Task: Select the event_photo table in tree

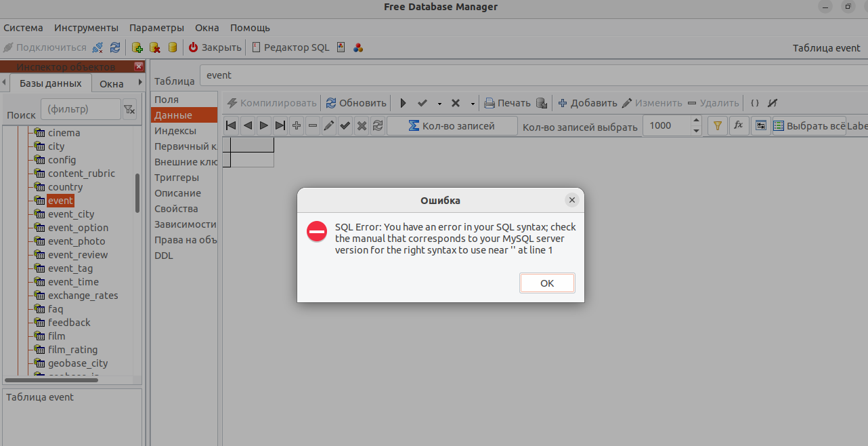Action: coord(77,241)
